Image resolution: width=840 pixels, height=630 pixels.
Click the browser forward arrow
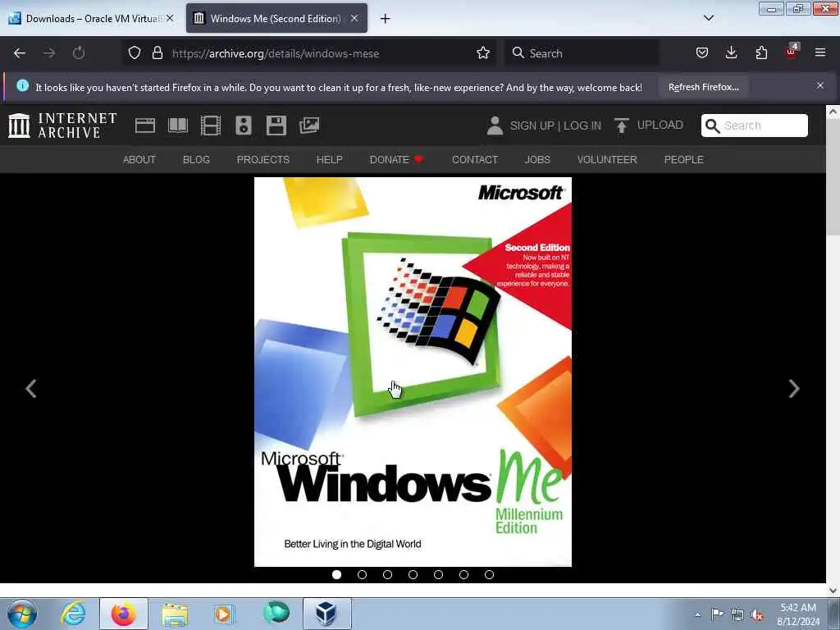(x=48, y=53)
